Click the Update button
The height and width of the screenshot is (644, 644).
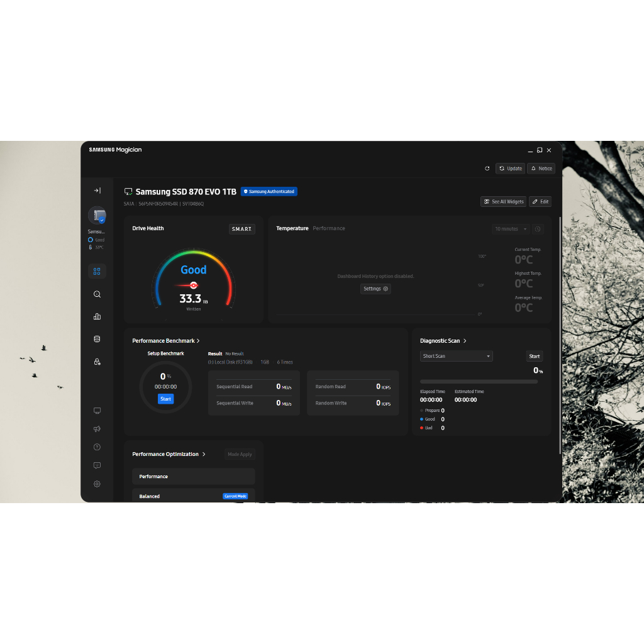coord(510,169)
